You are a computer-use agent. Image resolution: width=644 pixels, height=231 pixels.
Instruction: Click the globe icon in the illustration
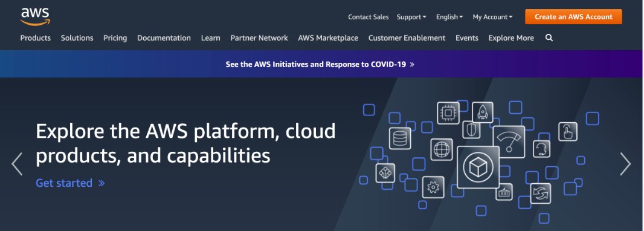pos(442,149)
